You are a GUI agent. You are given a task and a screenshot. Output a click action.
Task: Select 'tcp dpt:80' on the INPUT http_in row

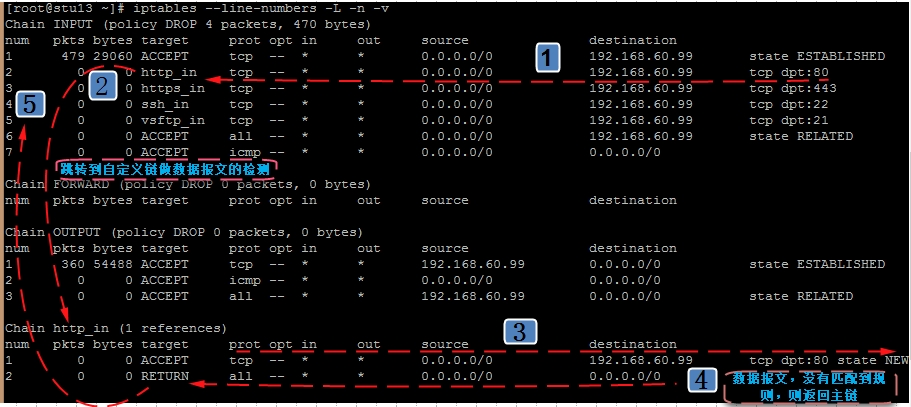coord(788,73)
